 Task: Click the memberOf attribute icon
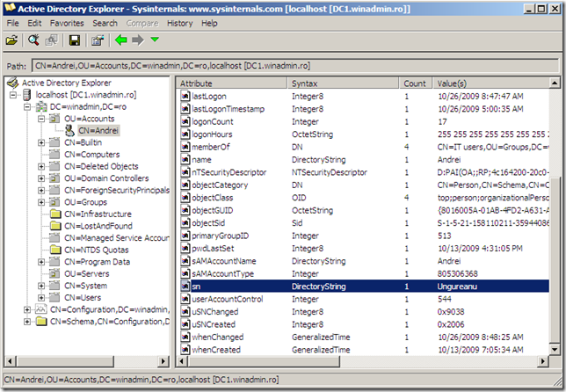point(185,147)
